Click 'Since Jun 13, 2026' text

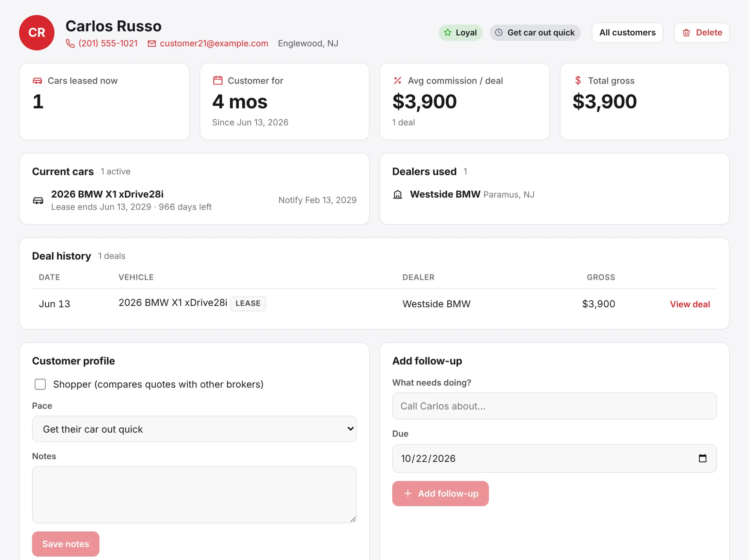click(x=250, y=122)
